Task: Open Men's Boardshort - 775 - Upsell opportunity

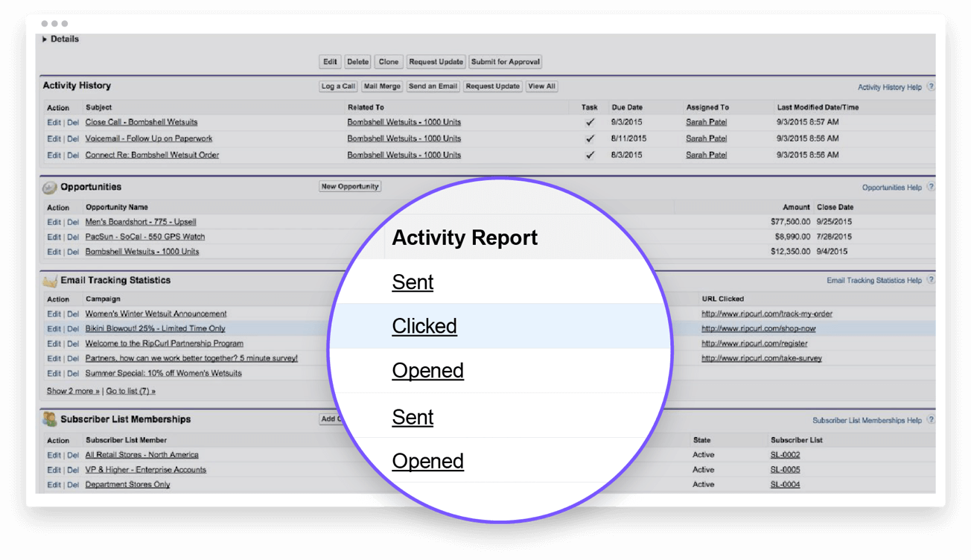Action: (x=141, y=222)
